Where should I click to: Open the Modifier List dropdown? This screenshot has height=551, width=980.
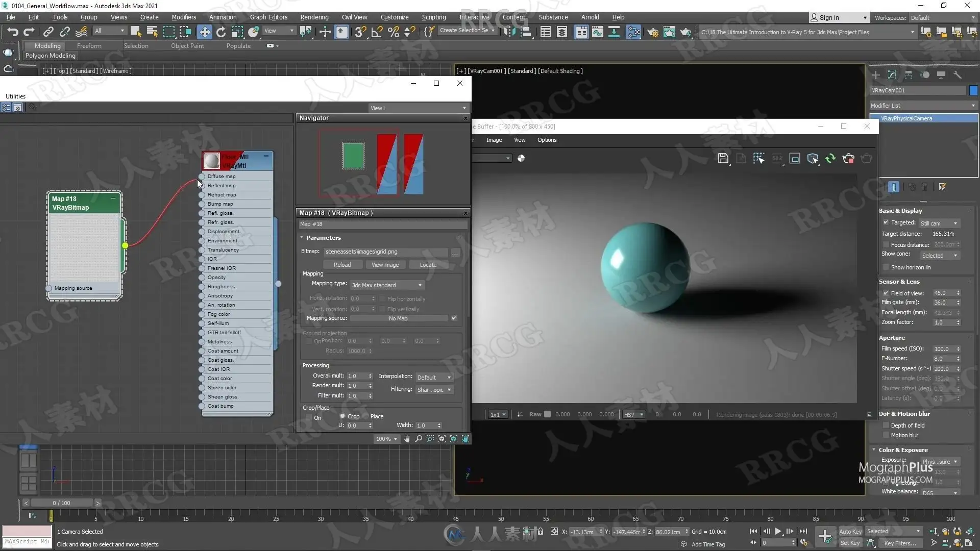pos(923,106)
